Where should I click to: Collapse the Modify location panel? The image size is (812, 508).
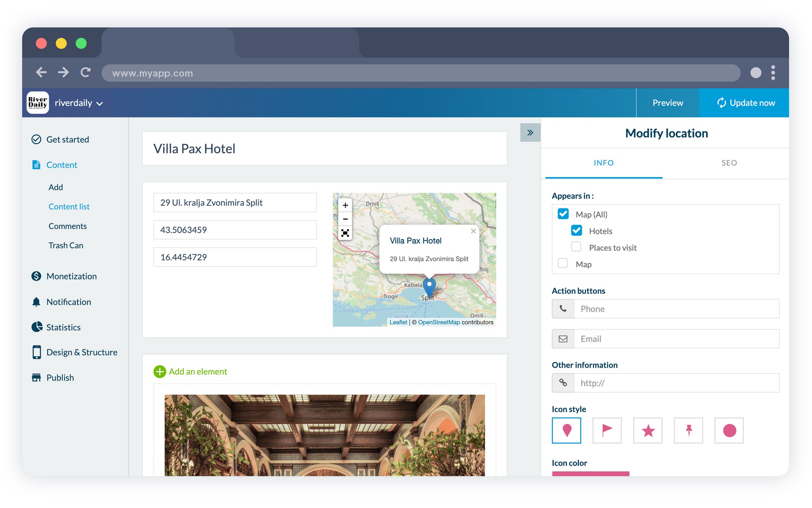point(530,132)
